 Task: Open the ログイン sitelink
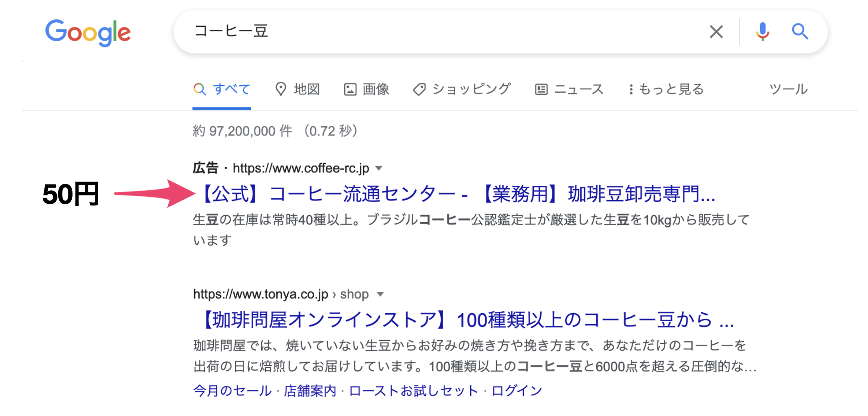tap(517, 391)
